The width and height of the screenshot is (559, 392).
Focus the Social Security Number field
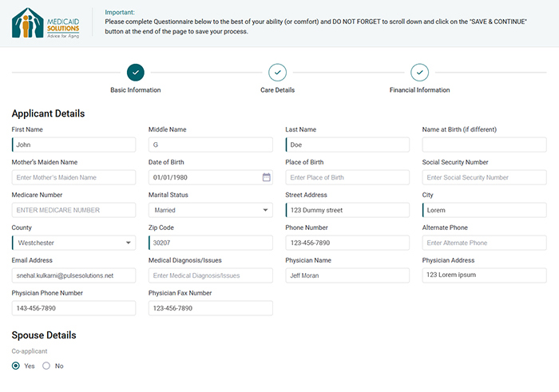pos(484,177)
